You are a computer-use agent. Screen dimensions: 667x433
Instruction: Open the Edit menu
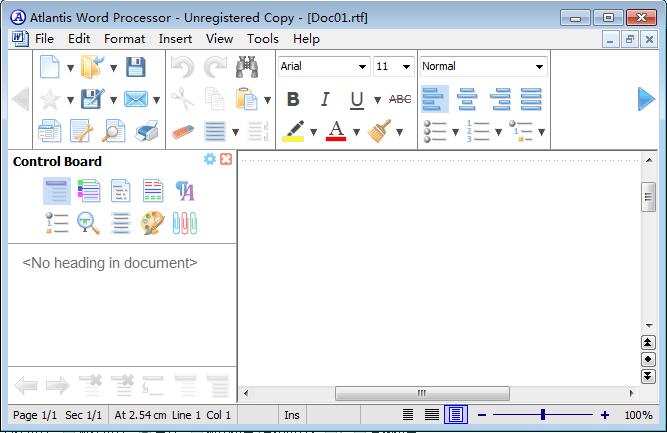pyautogui.click(x=79, y=39)
